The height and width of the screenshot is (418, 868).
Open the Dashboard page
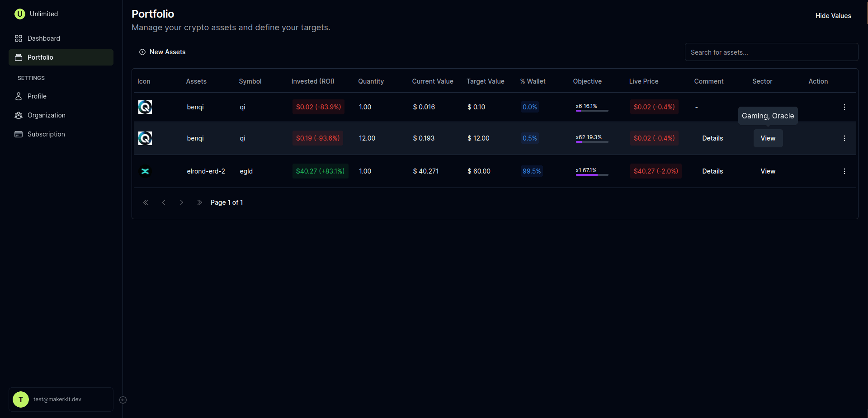61,38
